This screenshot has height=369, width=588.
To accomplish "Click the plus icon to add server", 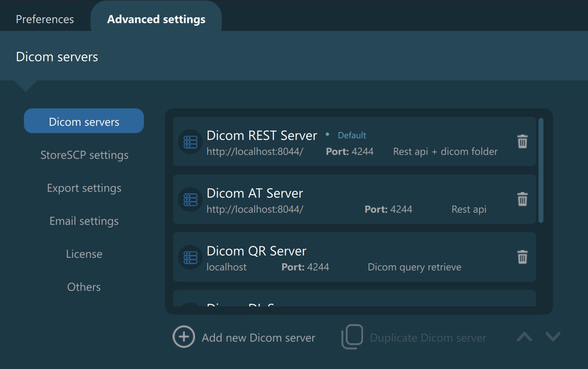I will [184, 337].
